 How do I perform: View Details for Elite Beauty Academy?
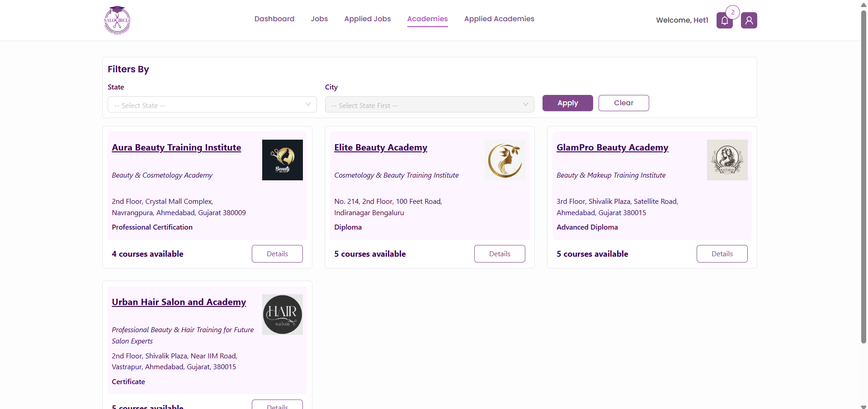(500, 254)
